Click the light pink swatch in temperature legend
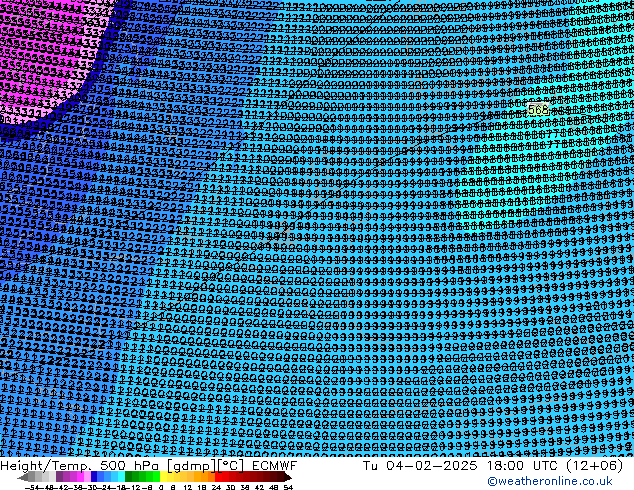The image size is (634, 490). [x=87, y=477]
